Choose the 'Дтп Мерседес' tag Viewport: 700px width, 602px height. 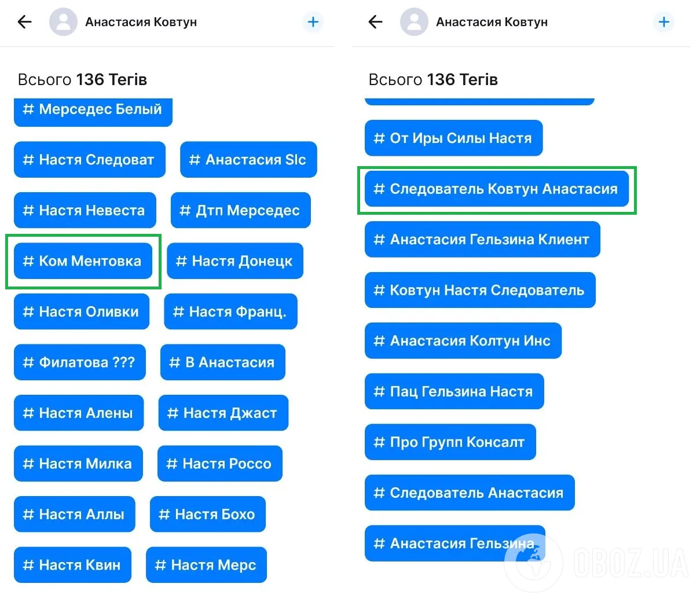(x=240, y=211)
